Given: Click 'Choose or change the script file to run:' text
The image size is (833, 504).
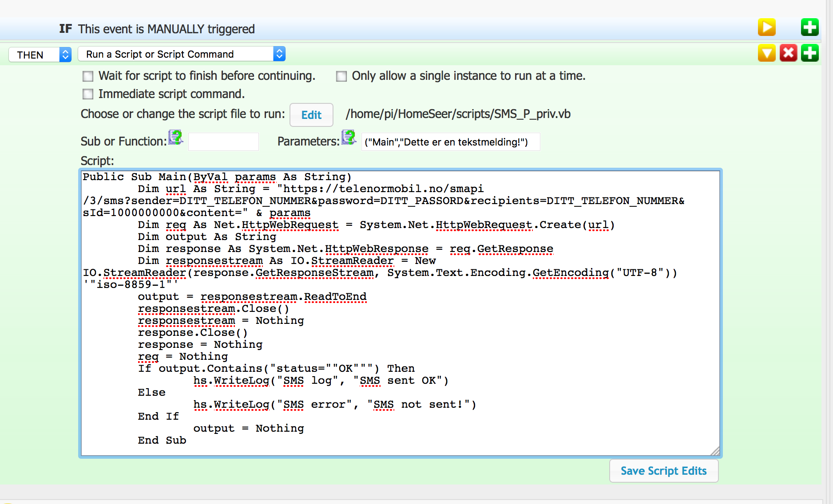Looking at the screenshot, I should (182, 114).
